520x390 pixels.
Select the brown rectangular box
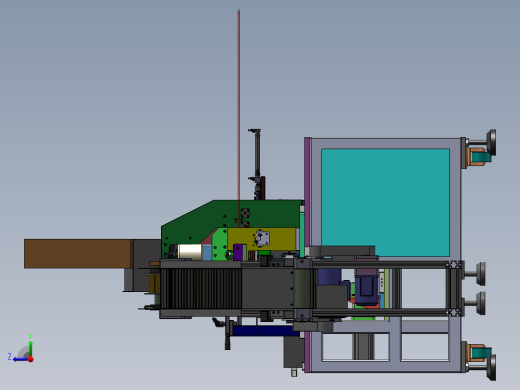click(78, 253)
